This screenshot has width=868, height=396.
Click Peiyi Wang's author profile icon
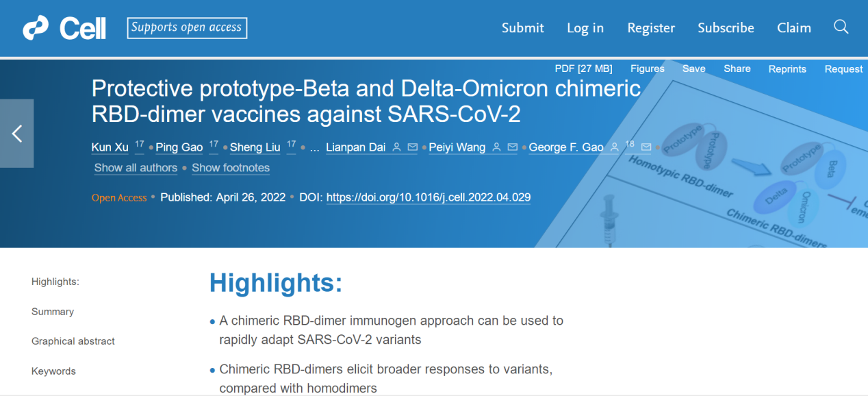[496, 147]
